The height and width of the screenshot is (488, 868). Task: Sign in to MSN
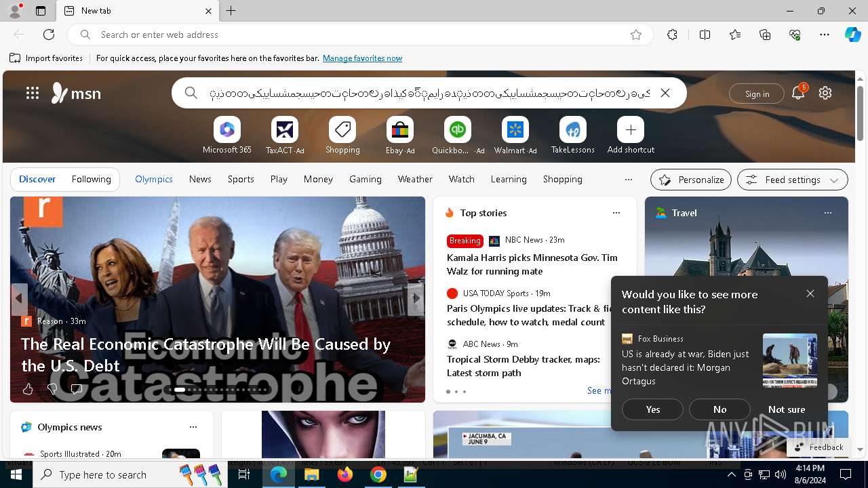tap(757, 94)
